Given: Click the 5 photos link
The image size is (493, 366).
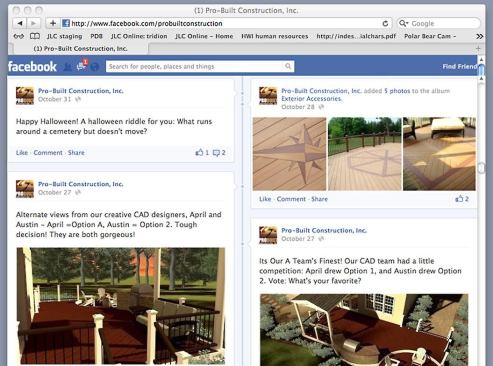Looking at the screenshot, I should 397,91.
